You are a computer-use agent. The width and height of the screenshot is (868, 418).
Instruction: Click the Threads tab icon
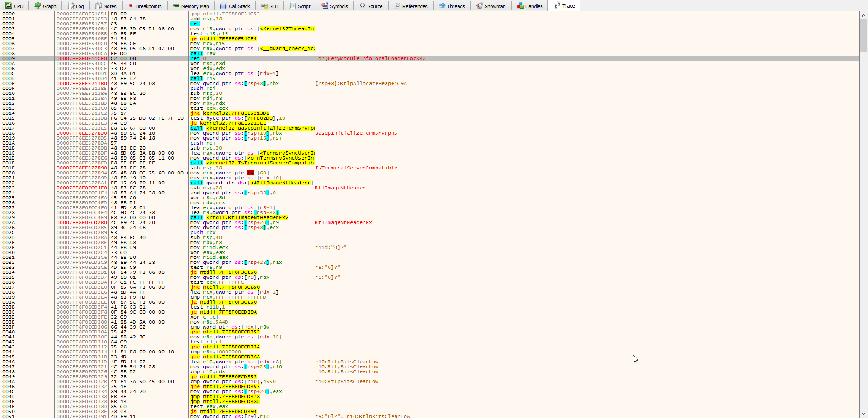point(442,6)
